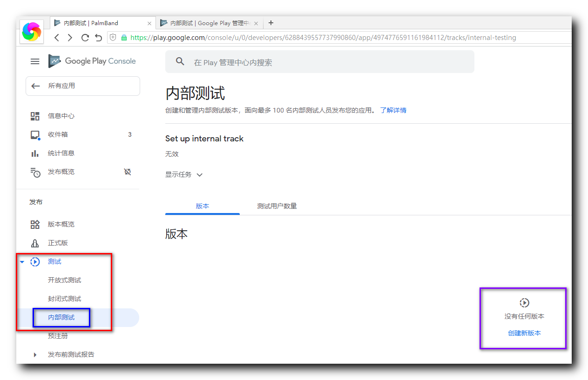588x380 pixels.
Task: Click the colorful browser logo icon
Action: pos(32,32)
